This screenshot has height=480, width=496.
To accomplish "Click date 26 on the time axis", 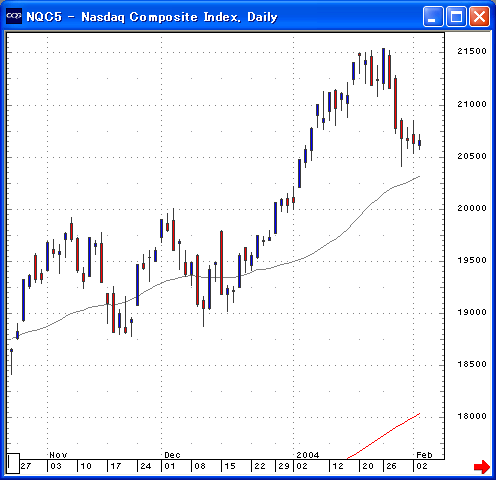I will [392, 466].
